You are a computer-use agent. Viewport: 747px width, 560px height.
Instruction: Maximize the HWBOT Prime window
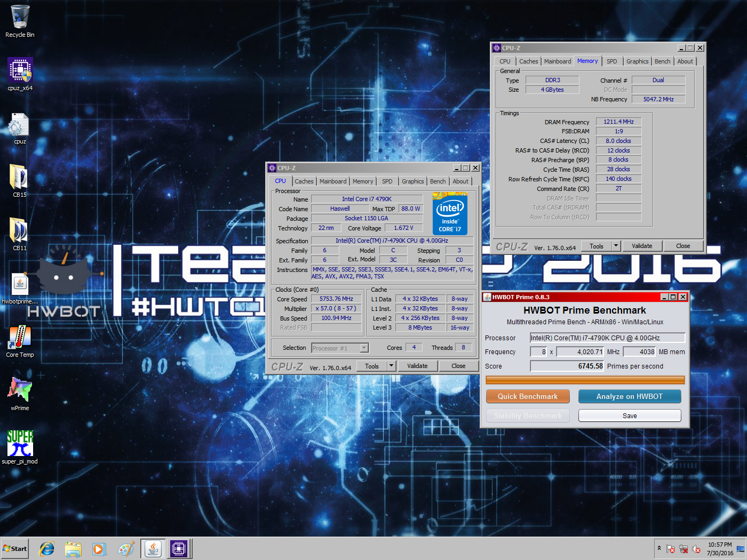click(673, 297)
